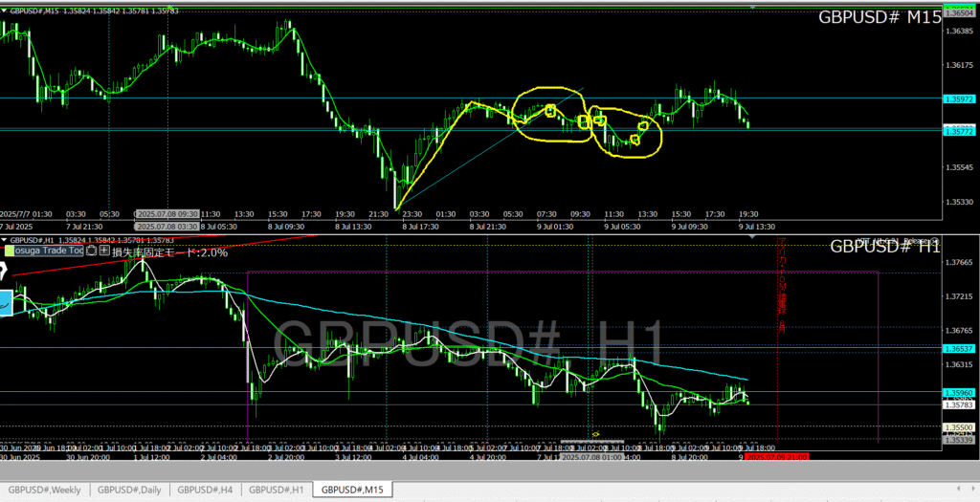
Task: Switch to the GBPUSD#,Weekly chart tab
Action: pyautogui.click(x=45, y=490)
